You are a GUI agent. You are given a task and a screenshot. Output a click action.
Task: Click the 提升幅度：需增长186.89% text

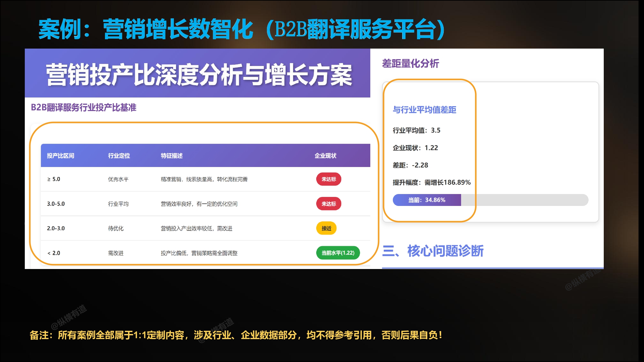pyautogui.click(x=431, y=182)
